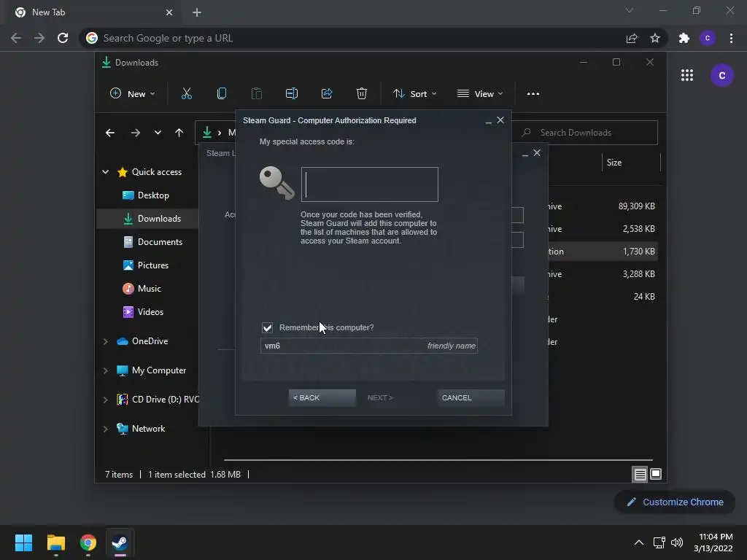The image size is (747, 560).
Task: Select Music in the navigation pane
Action: 147,289
